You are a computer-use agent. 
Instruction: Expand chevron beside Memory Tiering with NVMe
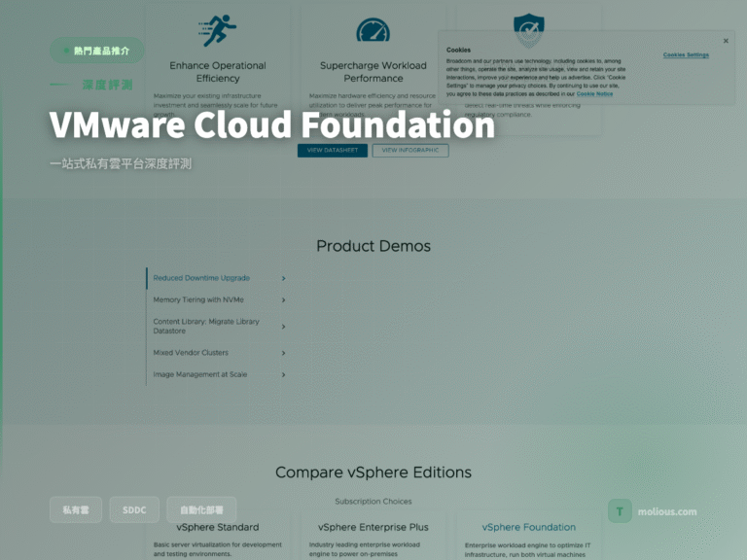point(283,300)
